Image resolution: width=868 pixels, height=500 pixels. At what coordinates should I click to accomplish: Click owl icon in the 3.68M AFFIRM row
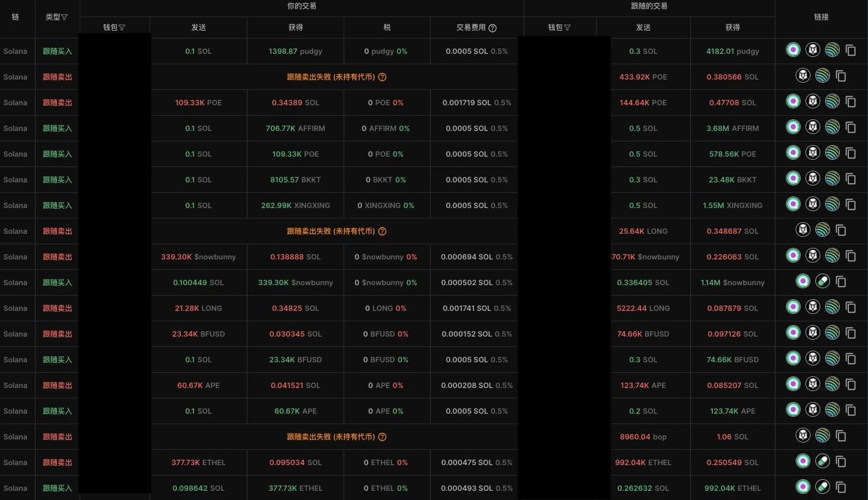pos(812,127)
